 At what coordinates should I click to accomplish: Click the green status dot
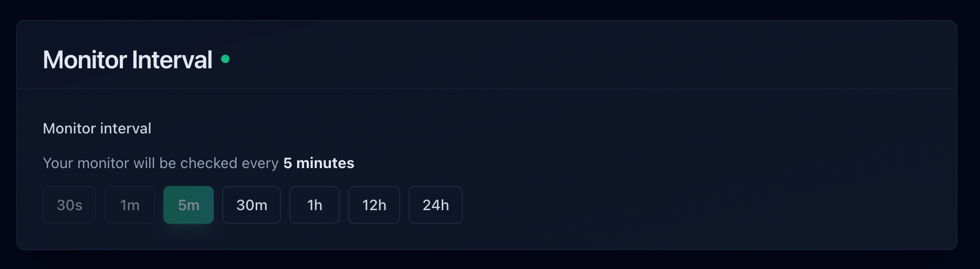[225, 59]
